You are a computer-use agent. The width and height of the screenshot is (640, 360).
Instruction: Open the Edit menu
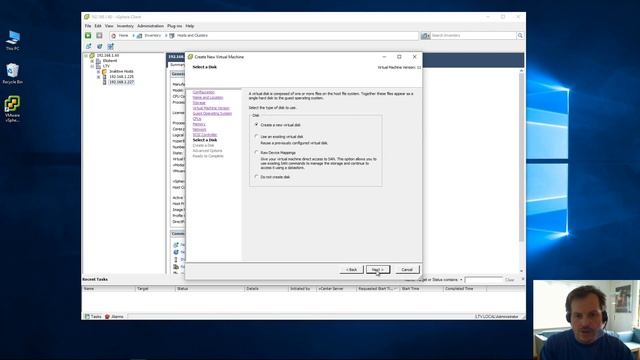(98, 26)
